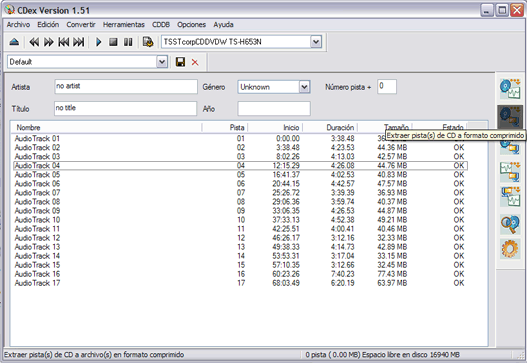Click Extract CD tracks to compressed format icon
This screenshot has height=363, width=527.
pos(510,117)
